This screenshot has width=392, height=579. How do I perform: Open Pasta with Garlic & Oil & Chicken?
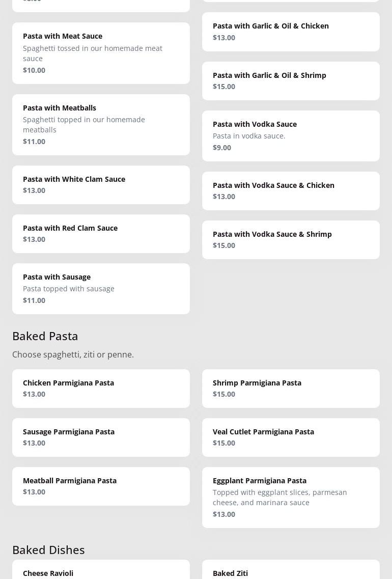pyautogui.click(x=291, y=32)
